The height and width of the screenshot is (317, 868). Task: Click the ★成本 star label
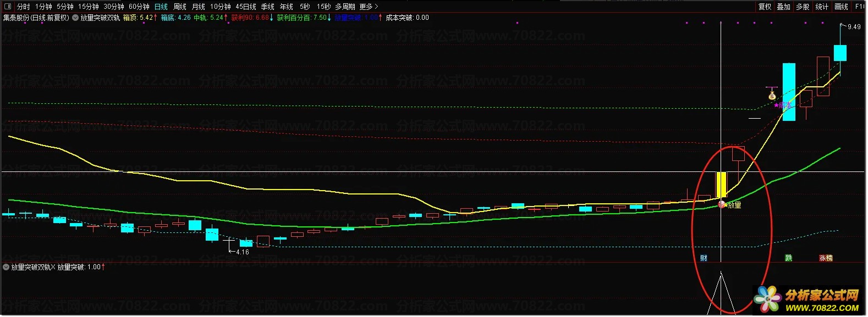pos(782,105)
